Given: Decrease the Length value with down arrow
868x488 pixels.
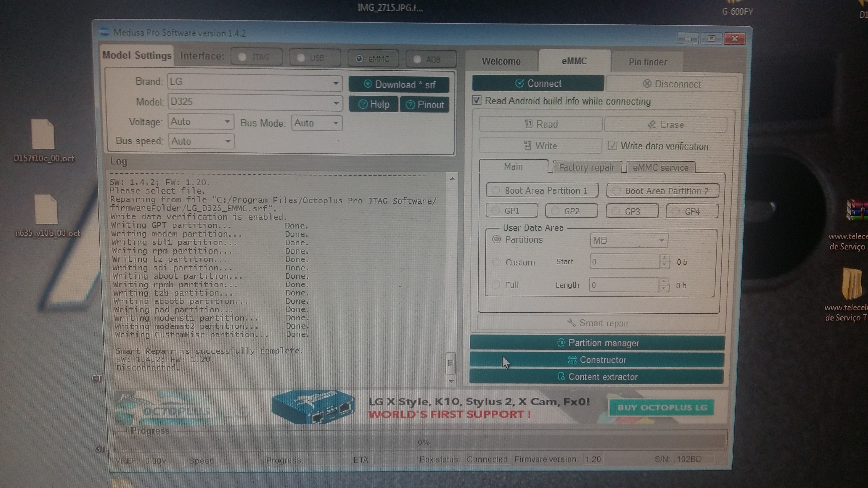Looking at the screenshot, I should point(663,289).
